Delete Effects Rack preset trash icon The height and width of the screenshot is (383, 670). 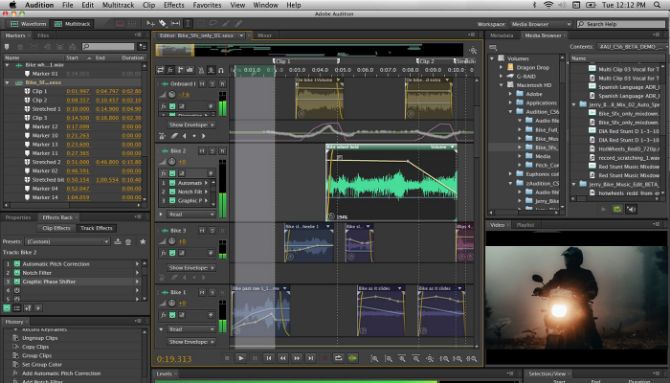128,242
